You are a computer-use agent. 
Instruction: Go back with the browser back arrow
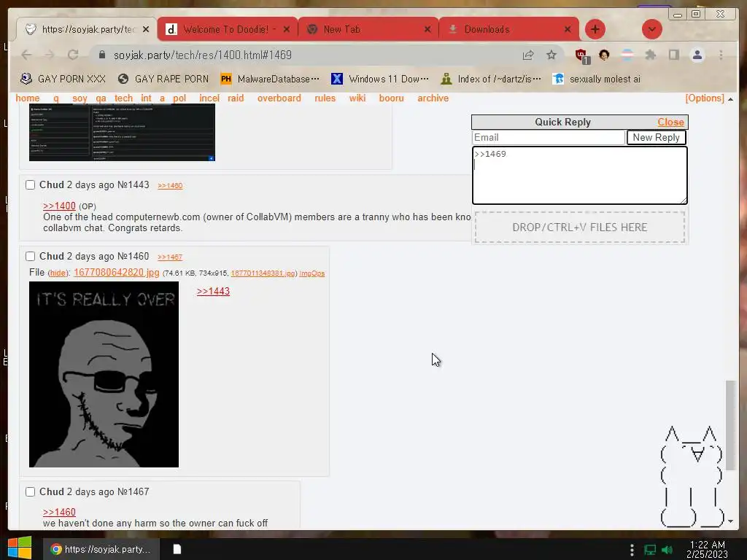coord(27,55)
